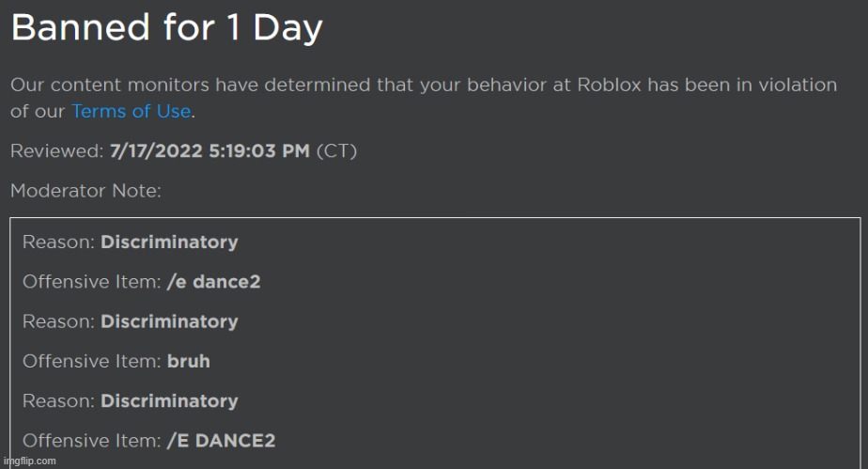Click the imgflip.com watermark
This screenshot has height=469, width=868.
[x=30, y=461]
